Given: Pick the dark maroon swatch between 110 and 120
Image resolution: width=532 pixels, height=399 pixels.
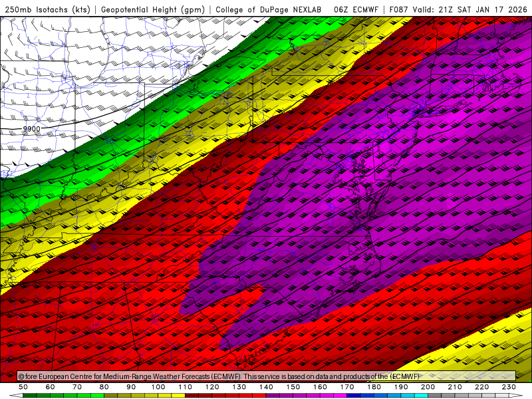Looking at the screenshot, I should coord(192,396).
